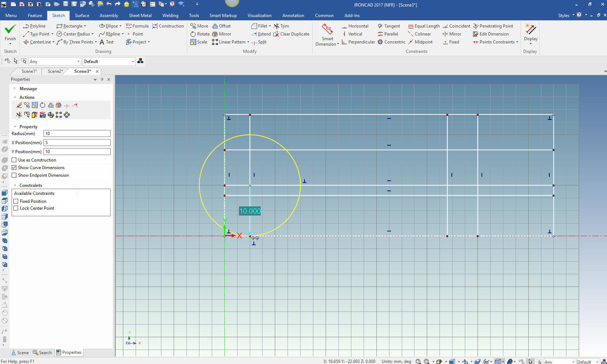Apply the Concentric constraint
This screenshot has height=364, width=607.
[392, 42]
